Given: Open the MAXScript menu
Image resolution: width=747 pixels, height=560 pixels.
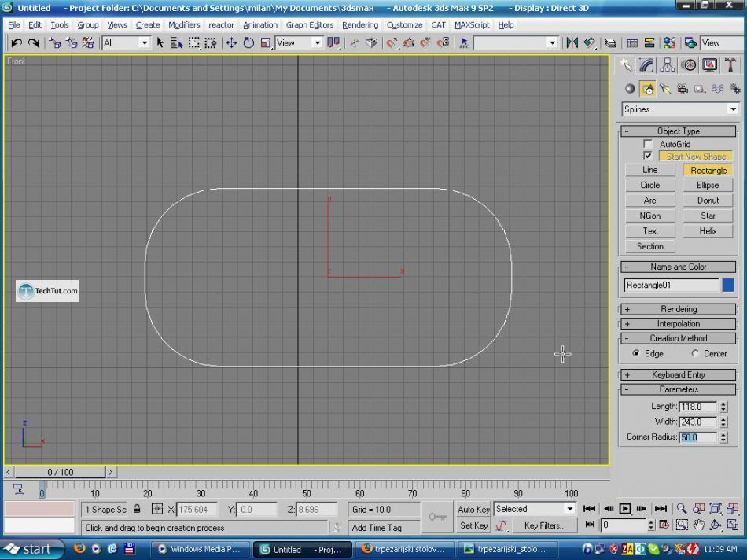Looking at the screenshot, I should click(x=472, y=25).
